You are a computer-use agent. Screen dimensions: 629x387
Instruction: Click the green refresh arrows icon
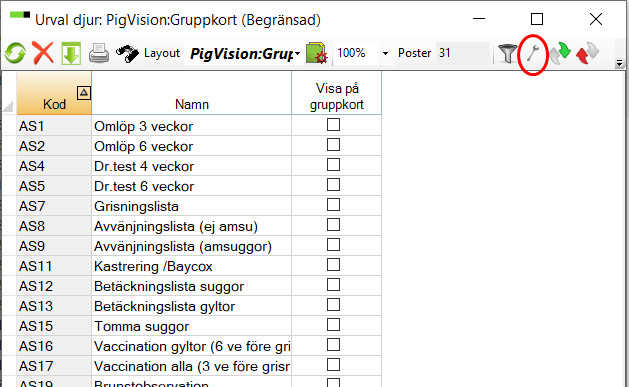tap(15, 53)
